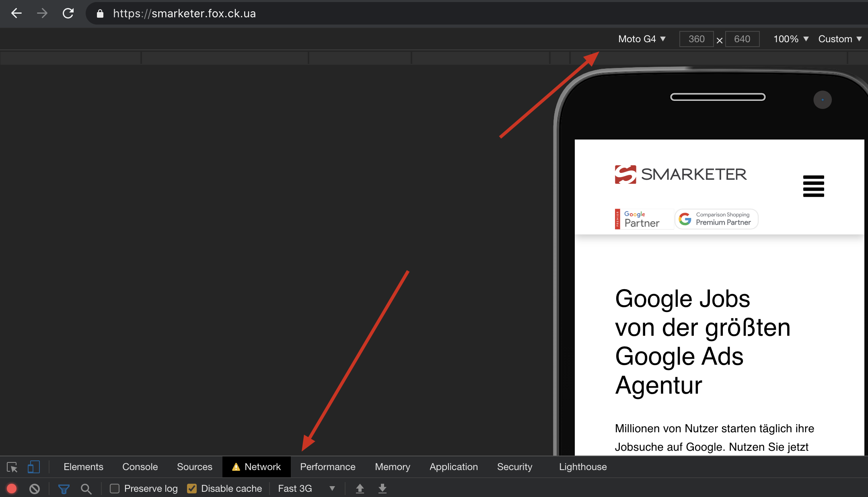This screenshot has height=497, width=868.
Task: Open the Security tab
Action: pos(514,467)
